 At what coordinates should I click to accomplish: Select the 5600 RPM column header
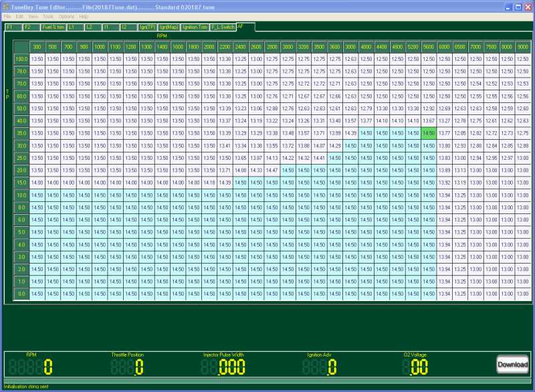click(429, 47)
